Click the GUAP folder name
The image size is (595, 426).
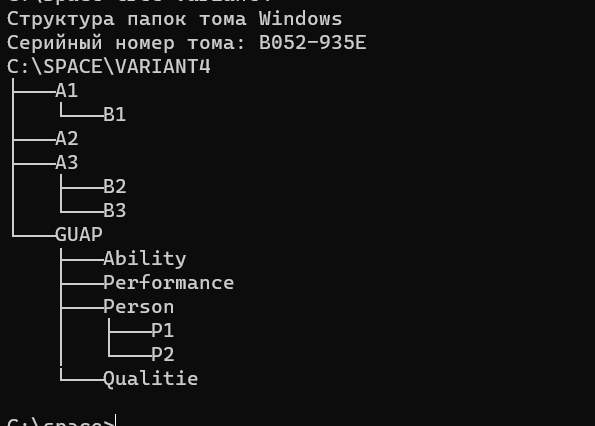pos(79,234)
